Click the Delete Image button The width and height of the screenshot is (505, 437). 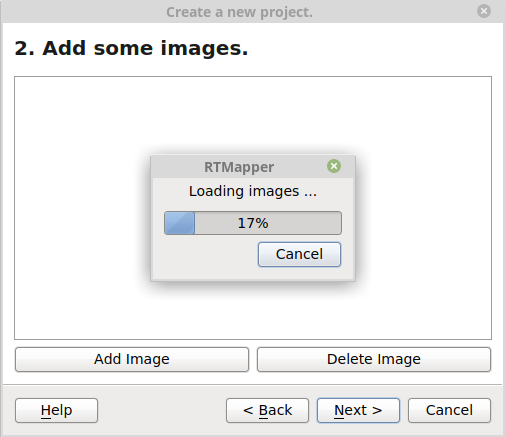tap(374, 359)
